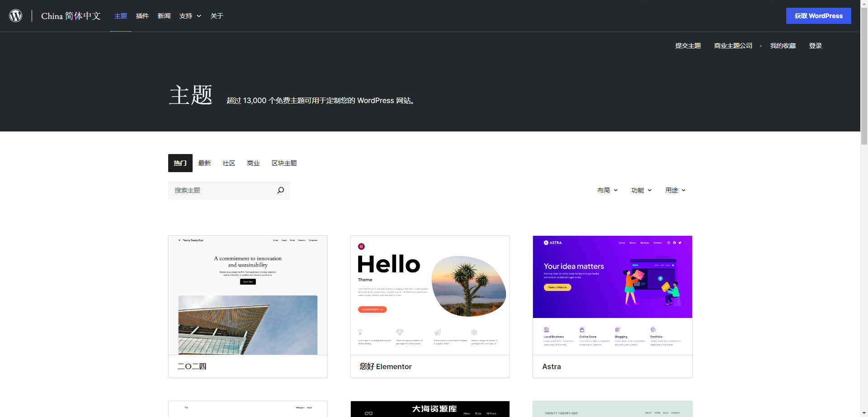Click the 二〇二四 theme title

[192, 366]
